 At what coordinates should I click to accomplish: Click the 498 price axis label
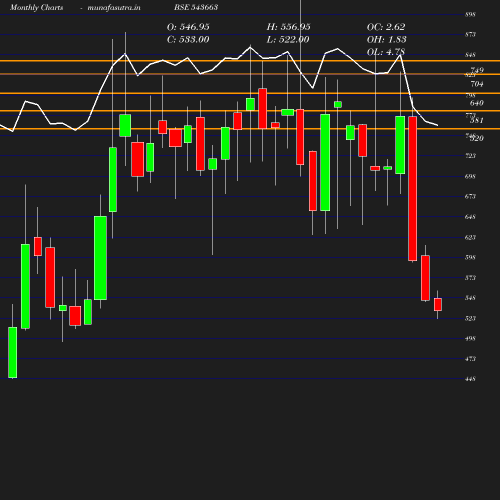pos(470,338)
